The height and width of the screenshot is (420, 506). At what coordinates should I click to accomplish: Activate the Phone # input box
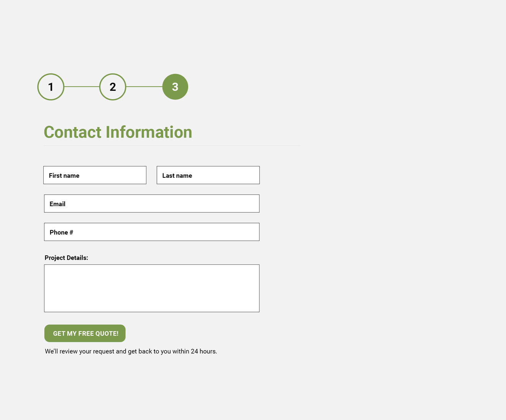click(152, 232)
